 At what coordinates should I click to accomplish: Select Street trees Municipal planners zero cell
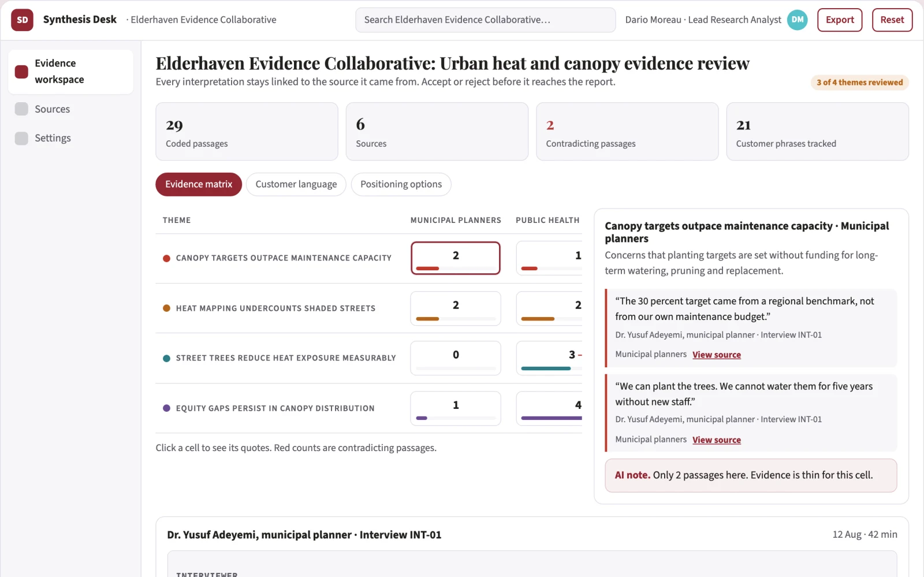click(456, 358)
